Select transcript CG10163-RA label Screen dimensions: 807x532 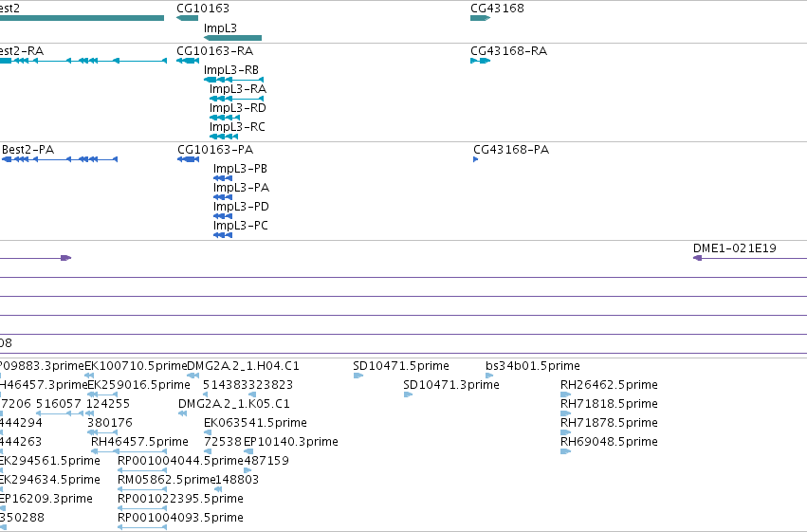click(214, 51)
